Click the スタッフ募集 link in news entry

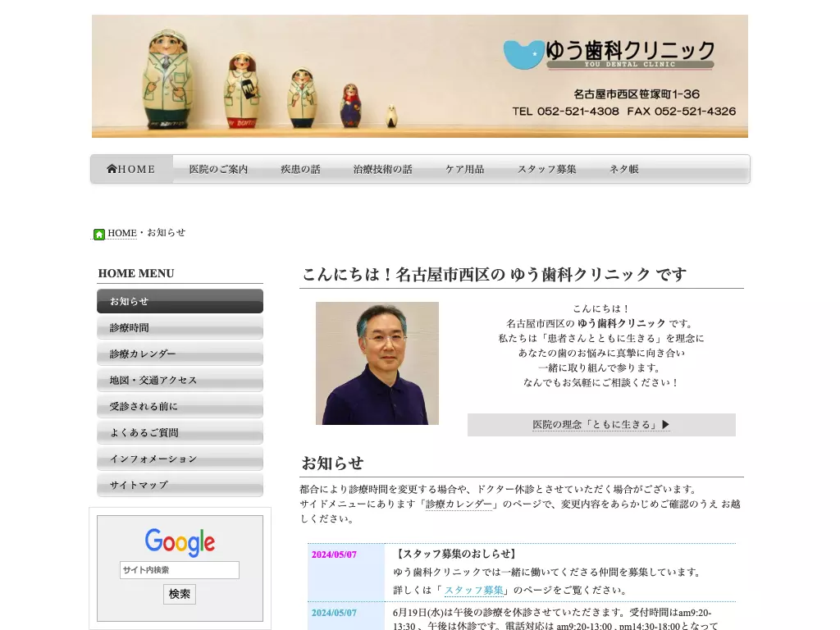pos(474,591)
